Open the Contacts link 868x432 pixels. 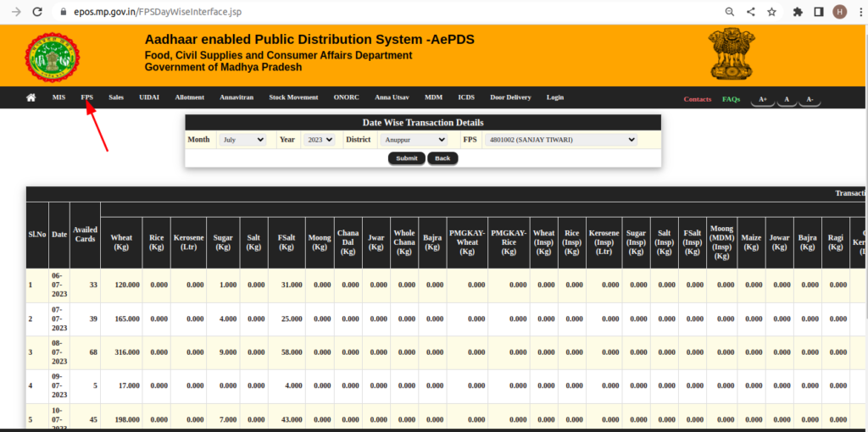(x=698, y=99)
